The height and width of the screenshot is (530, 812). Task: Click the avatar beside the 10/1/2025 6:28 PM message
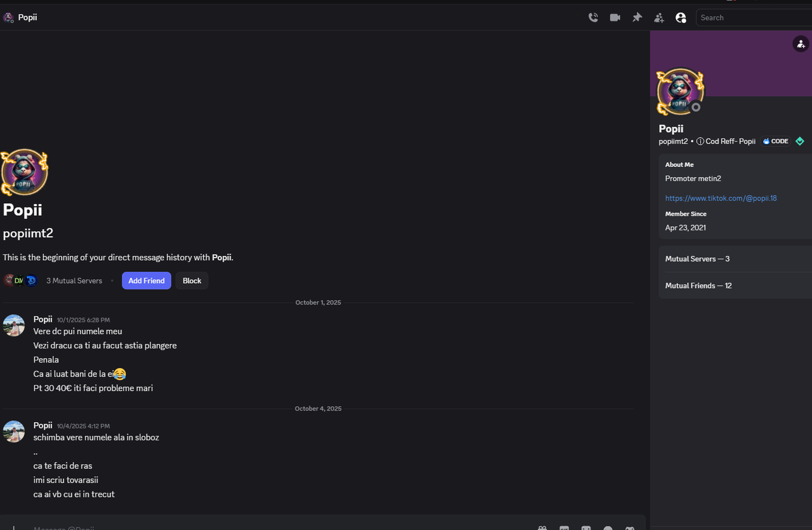14,325
